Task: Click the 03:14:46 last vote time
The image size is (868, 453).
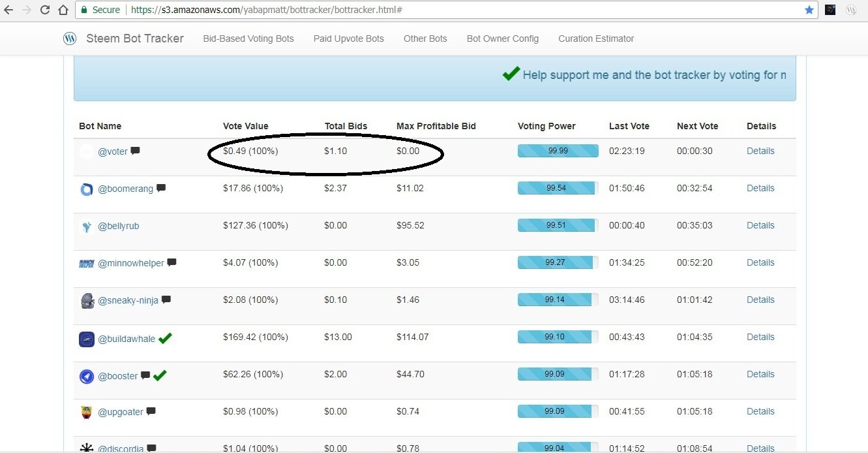Action: point(627,300)
